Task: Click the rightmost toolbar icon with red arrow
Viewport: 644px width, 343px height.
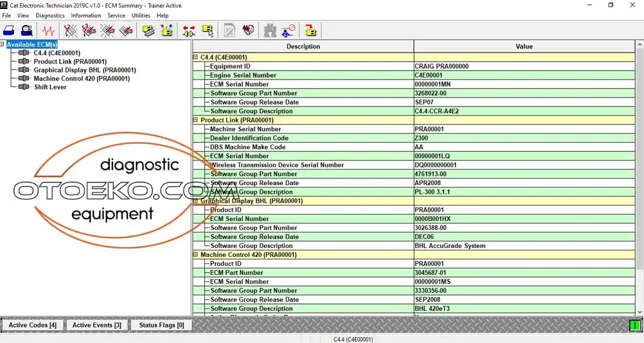Action: (x=310, y=30)
